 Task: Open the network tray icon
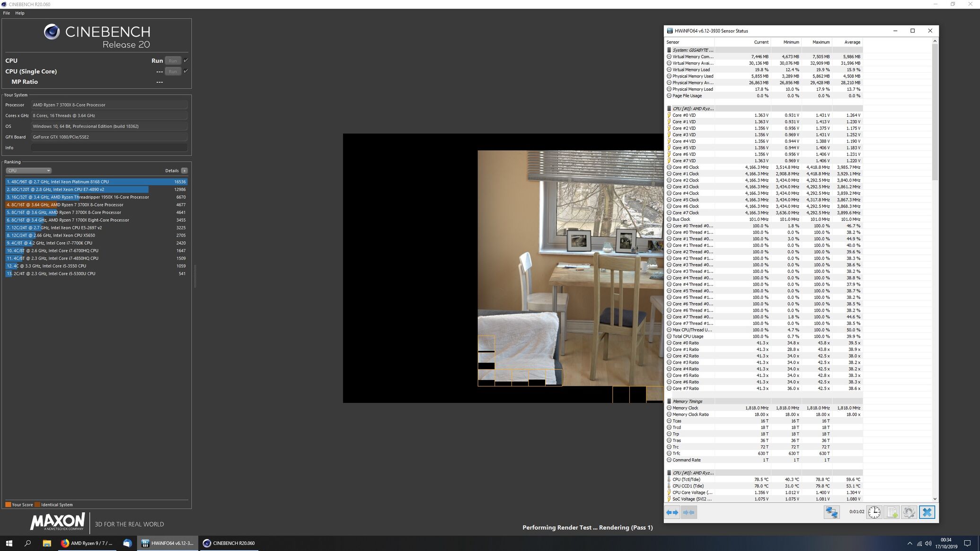919,543
